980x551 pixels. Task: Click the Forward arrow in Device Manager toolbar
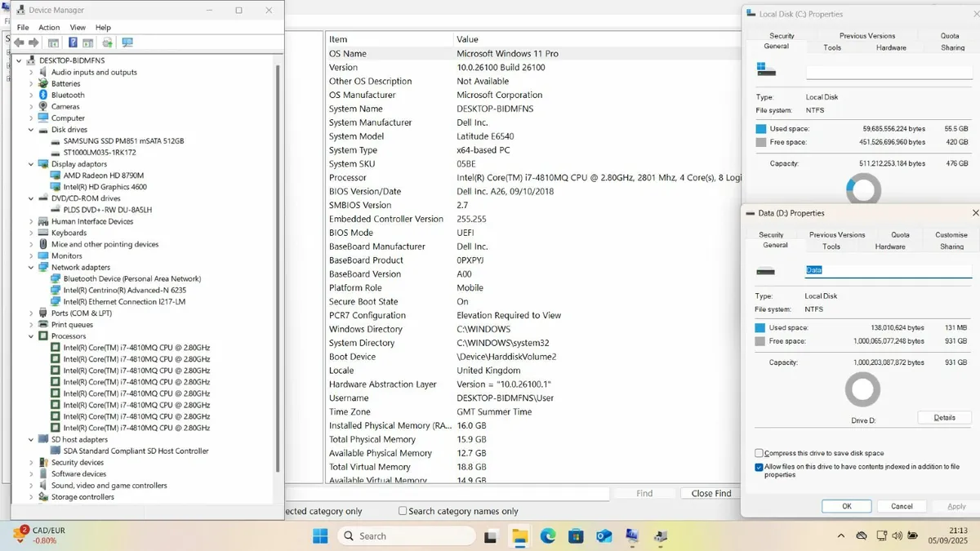coord(33,42)
